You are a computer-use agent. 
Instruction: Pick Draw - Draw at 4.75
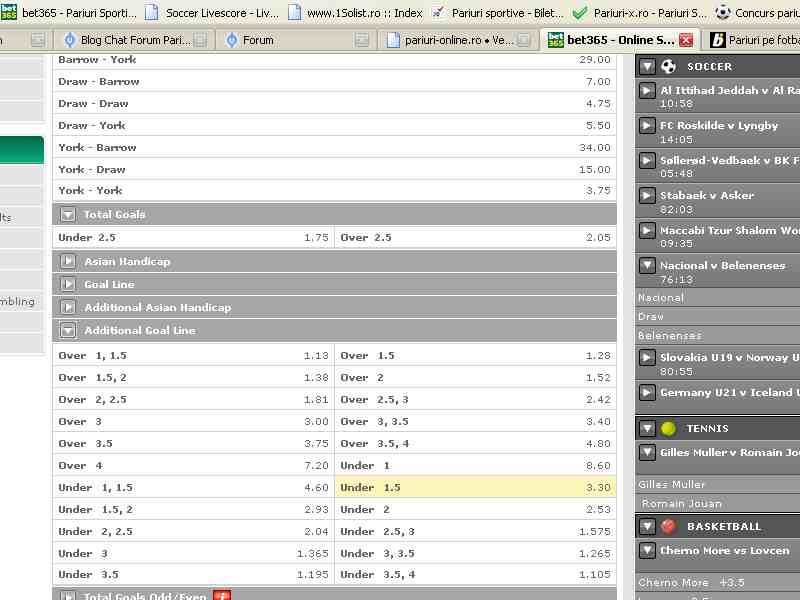[x=334, y=103]
